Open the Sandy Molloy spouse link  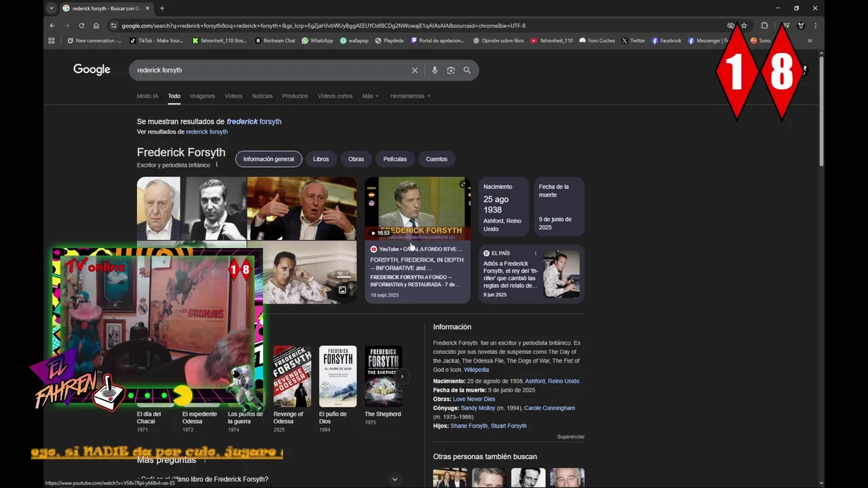click(x=478, y=408)
